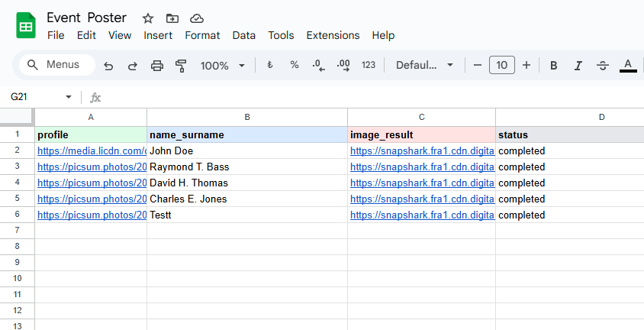Activate the paint format roller
The image size is (644, 330).
(181, 66)
